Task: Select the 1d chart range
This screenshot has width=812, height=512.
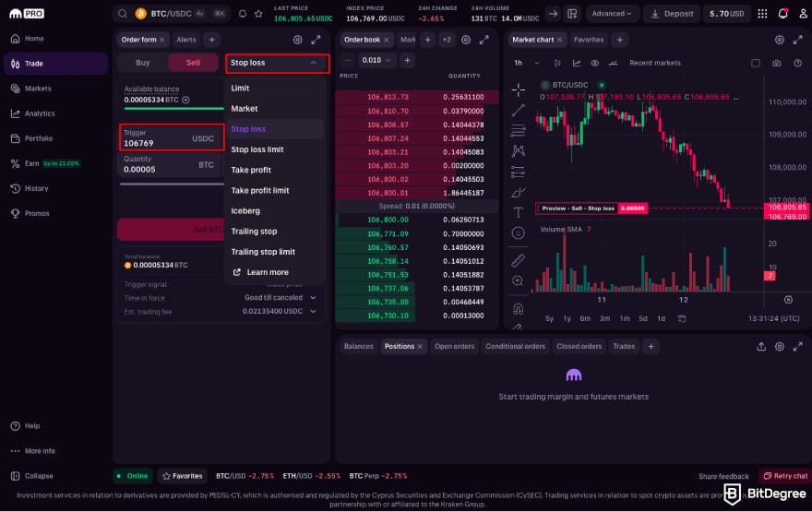Action: [661, 318]
